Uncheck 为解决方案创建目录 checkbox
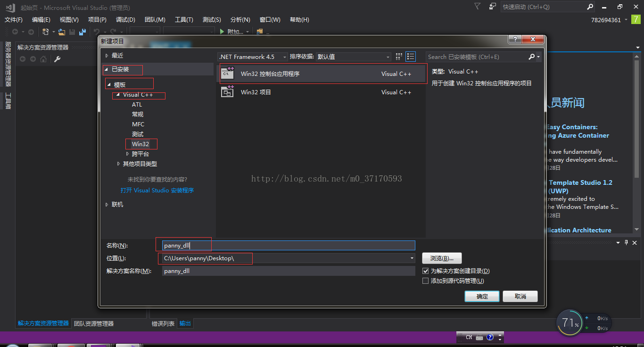 coord(426,271)
